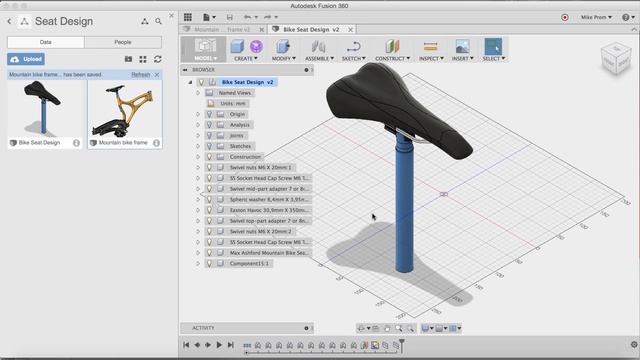
Task: Open the Mountain bike frame thumbnail
Action: click(124, 109)
